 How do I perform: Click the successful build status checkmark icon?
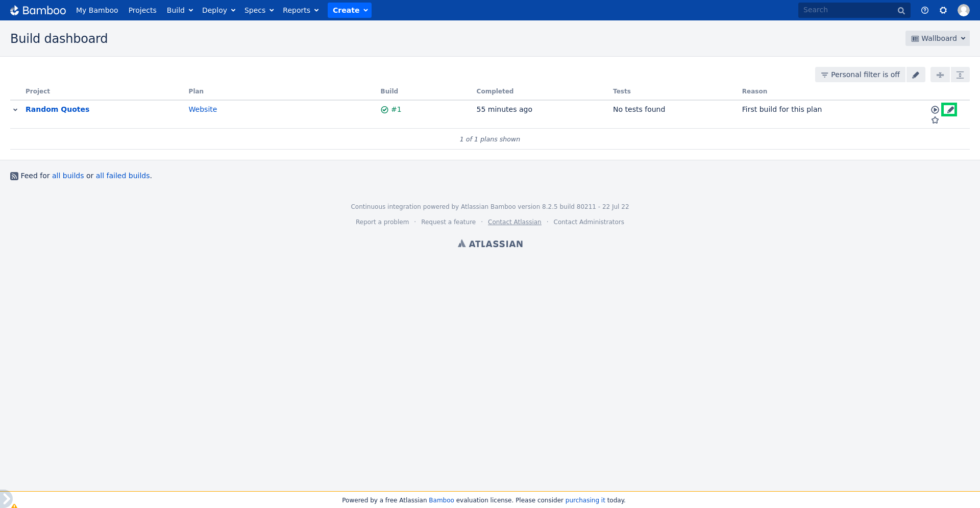(x=384, y=110)
